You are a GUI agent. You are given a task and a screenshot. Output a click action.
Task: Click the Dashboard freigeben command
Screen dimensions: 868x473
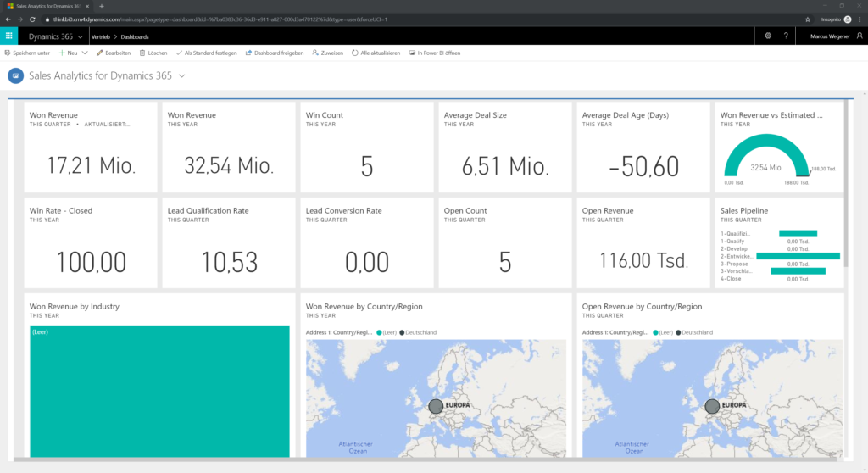coord(275,53)
